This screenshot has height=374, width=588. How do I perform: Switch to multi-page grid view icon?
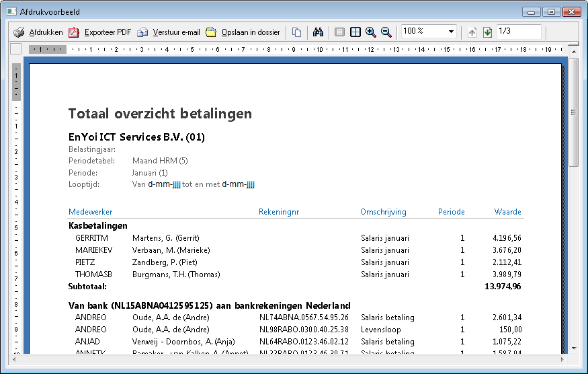(355, 32)
